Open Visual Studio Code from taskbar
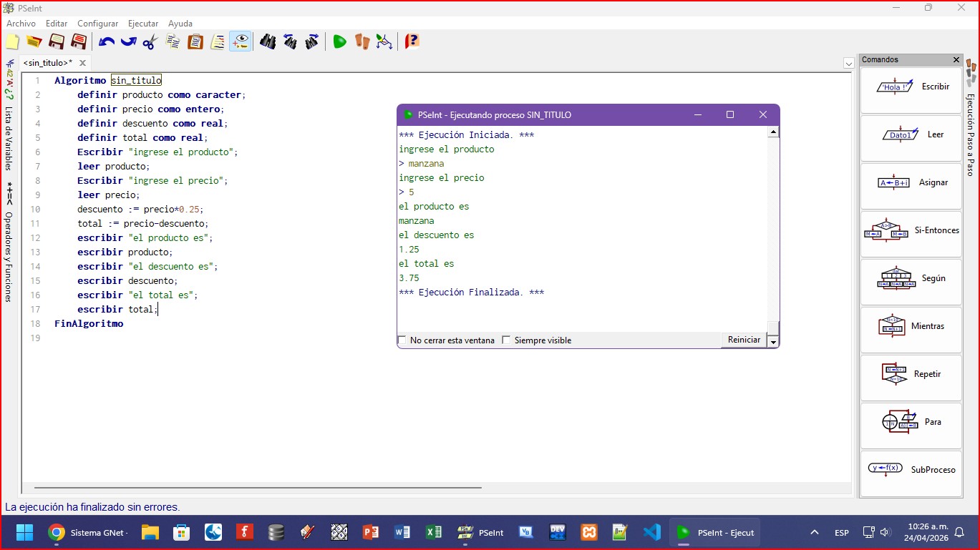The image size is (980, 550). [x=651, y=533]
